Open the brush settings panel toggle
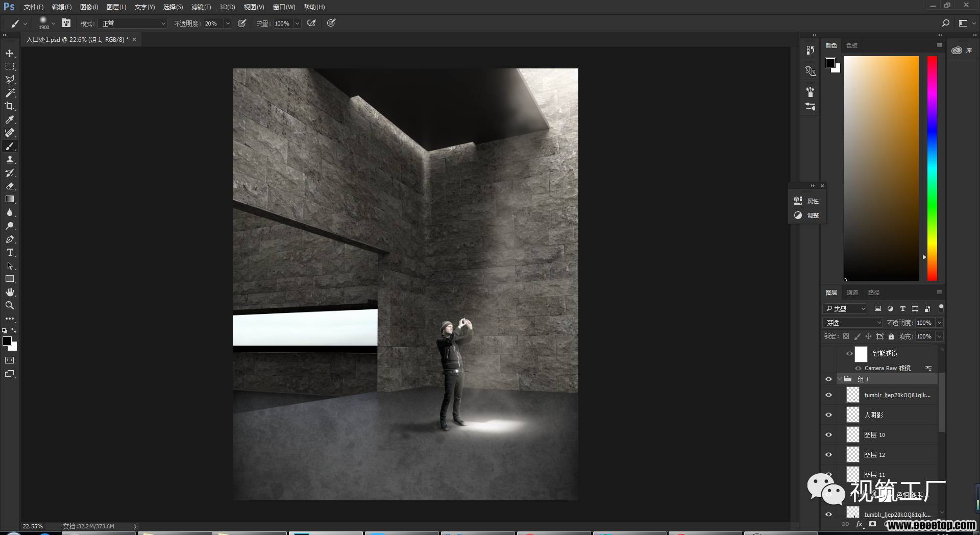 (66, 23)
